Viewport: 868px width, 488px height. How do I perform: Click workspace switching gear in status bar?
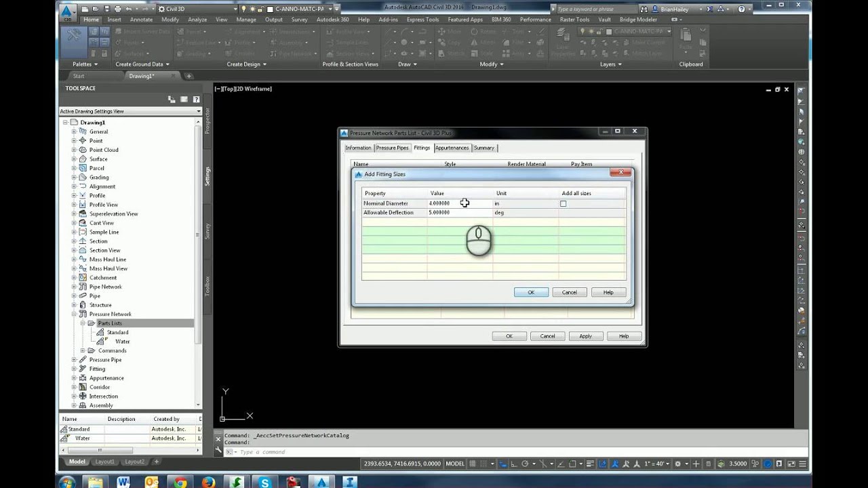(x=678, y=464)
